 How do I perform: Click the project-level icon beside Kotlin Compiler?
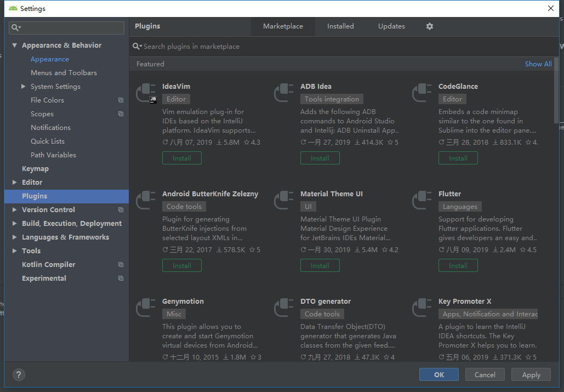coord(121,264)
